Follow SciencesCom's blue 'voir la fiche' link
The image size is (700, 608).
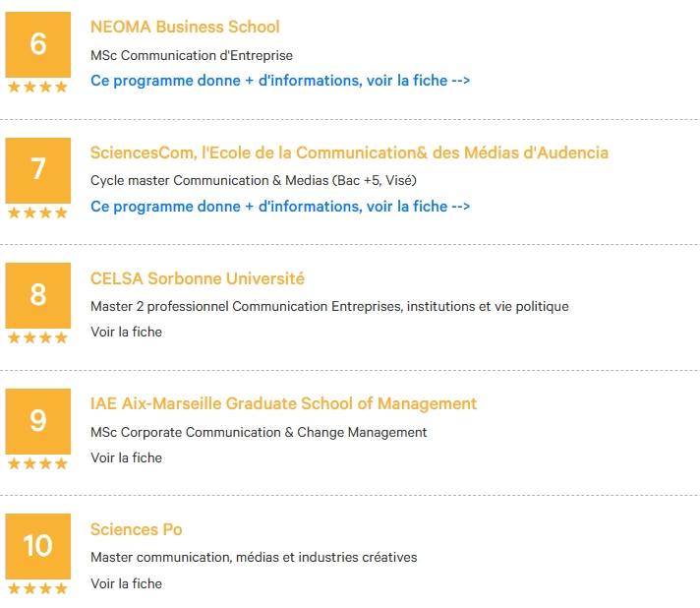[x=280, y=207]
